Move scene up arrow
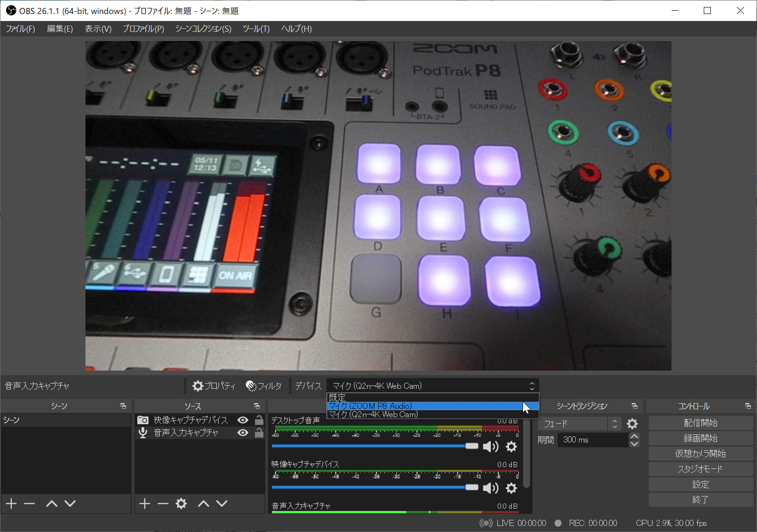The height and width of the screenshot is (532, 757). coord(52,504)
